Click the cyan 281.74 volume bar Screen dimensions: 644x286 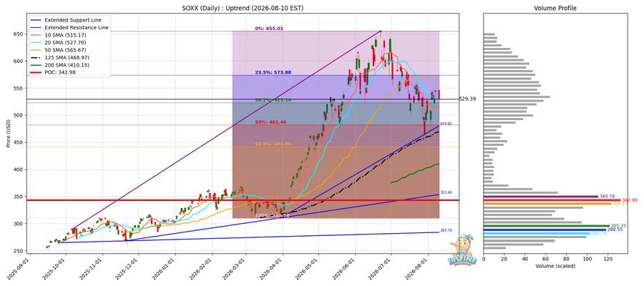coord(537,234)
